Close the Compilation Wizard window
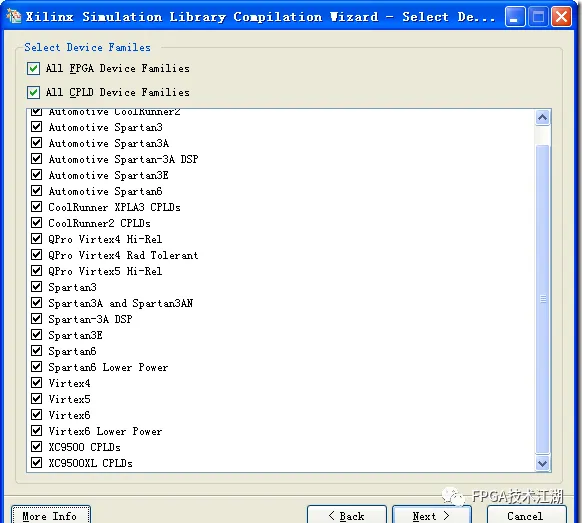The width and height of the screenshot is (582, 523). [x=561, y=17]
